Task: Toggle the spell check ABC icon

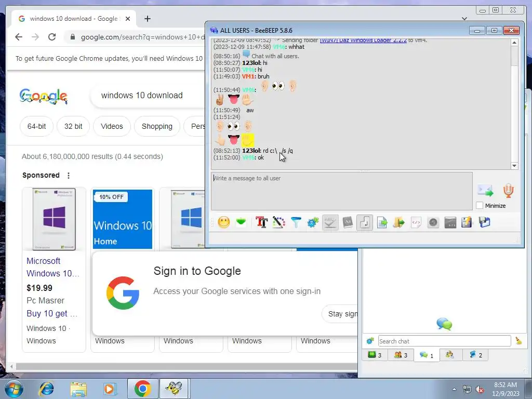Action: 330,222
